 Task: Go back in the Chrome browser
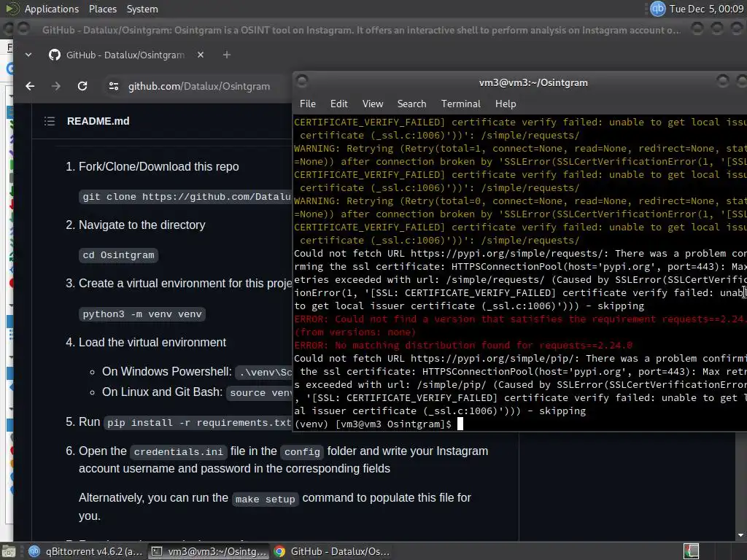click(x=30, y=86)
